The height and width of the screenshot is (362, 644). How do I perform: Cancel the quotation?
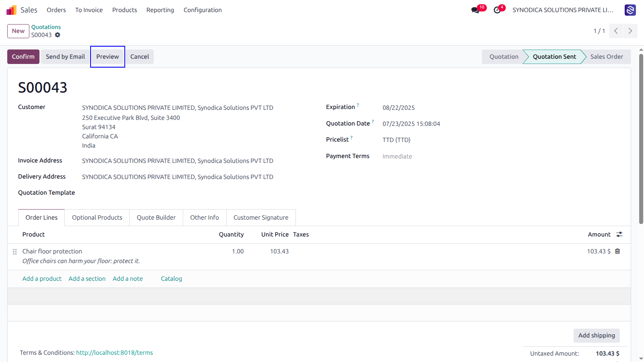[x=140, y=57]
